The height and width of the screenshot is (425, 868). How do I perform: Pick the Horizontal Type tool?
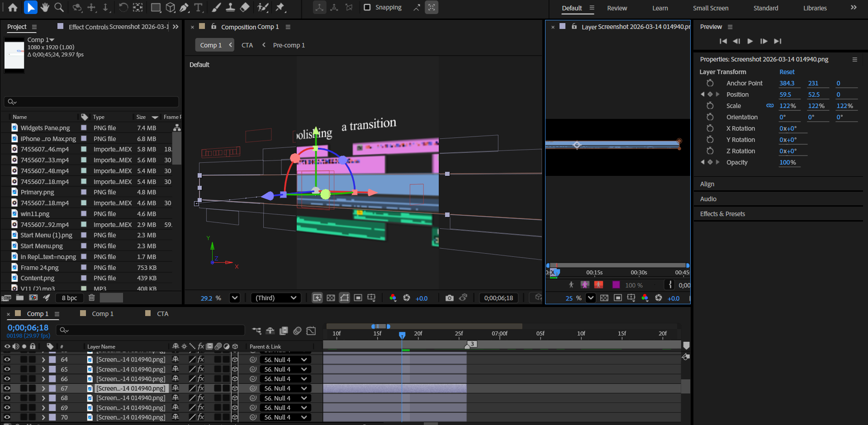[198, 7]
